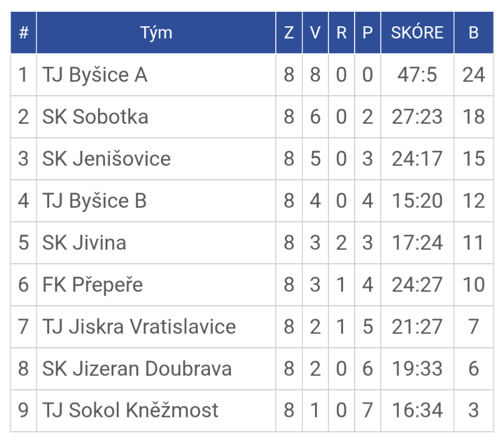
Task: Sort table by the B points header
Action: (473, 33)
